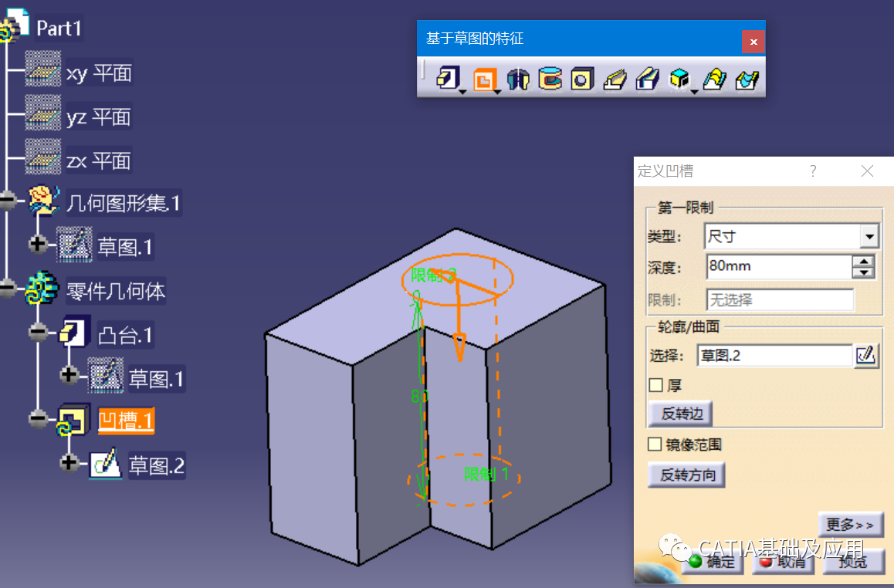The height and width of the screenshot is (588, 894).
Task: Click the 反转边 reverse side button
Action: click(x=681, y=414)
